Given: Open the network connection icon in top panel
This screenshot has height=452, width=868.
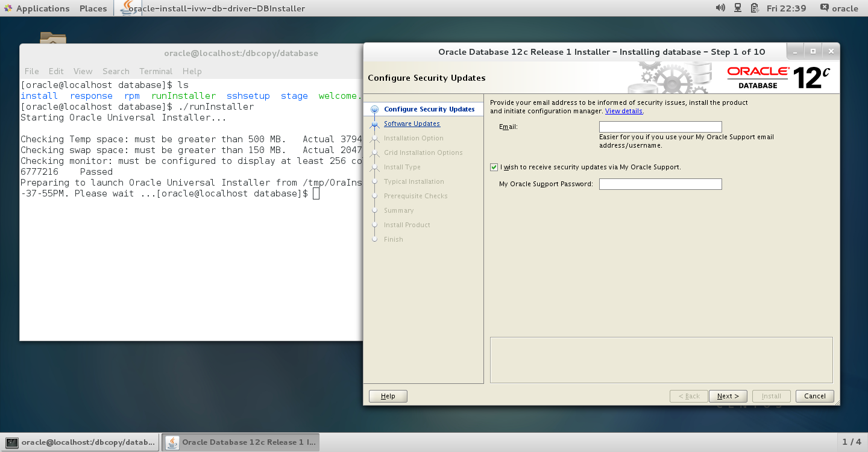Looking at the screenshot, I should 737,8.
